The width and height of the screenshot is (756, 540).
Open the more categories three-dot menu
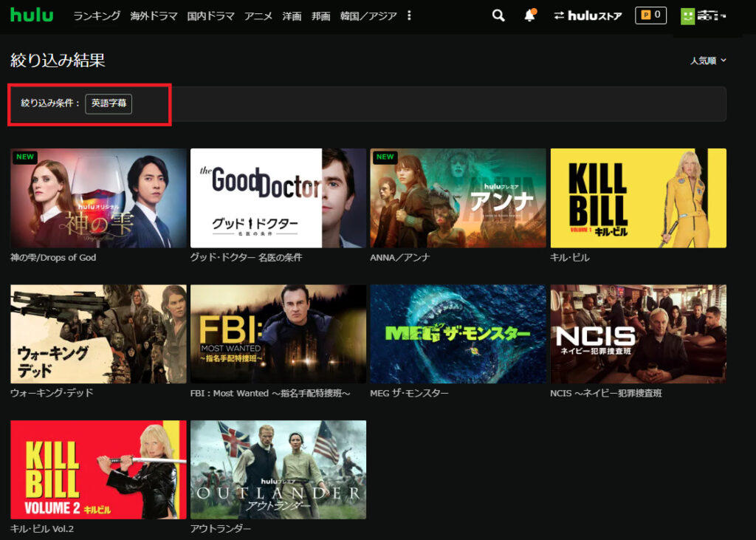tap(409, 16)
